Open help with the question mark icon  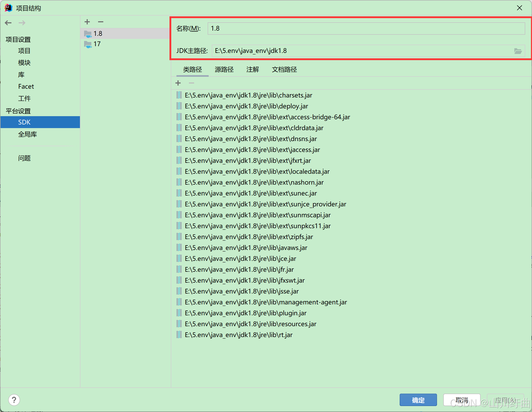tap(14, 400)
